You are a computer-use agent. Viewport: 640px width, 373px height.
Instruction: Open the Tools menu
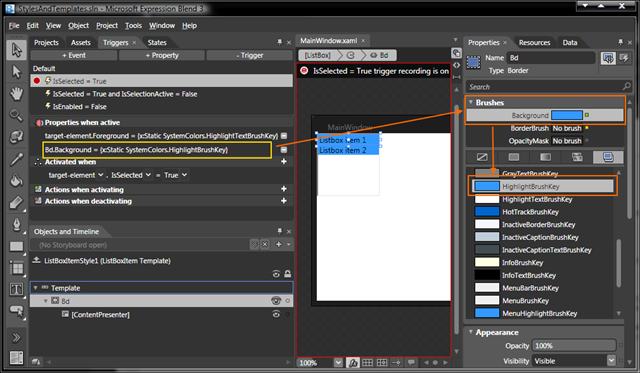pyautogui.click(x=133, y=25)
